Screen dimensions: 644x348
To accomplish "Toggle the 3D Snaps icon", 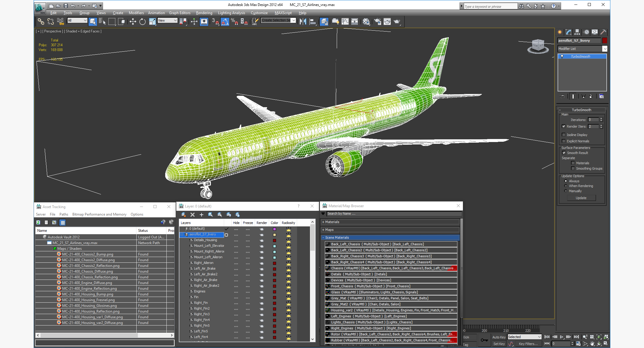I will (x=215, y=21).
